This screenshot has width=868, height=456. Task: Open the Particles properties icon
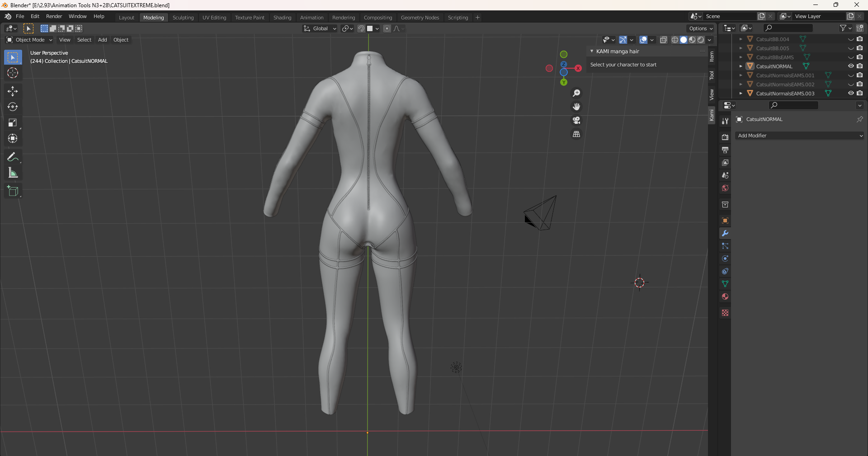(x=725, y=246)
